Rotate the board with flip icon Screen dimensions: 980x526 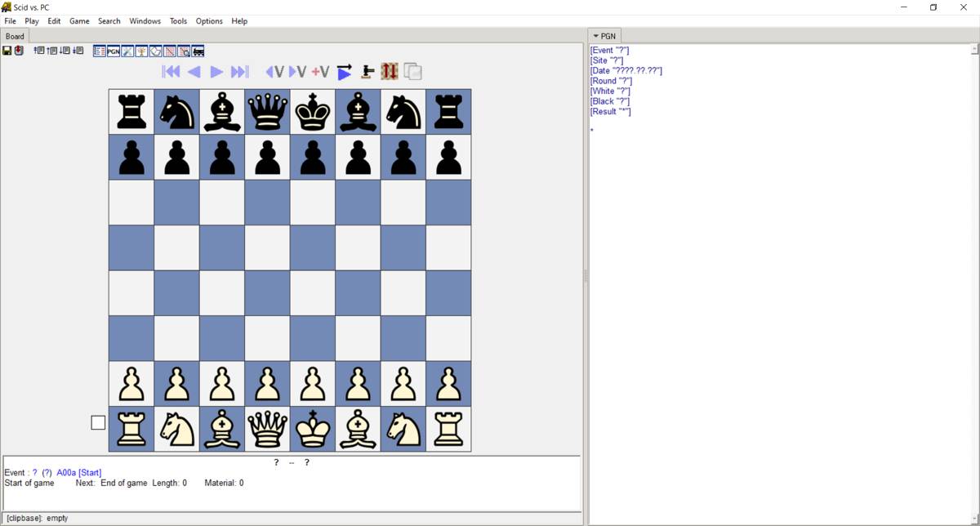(389, 72)
